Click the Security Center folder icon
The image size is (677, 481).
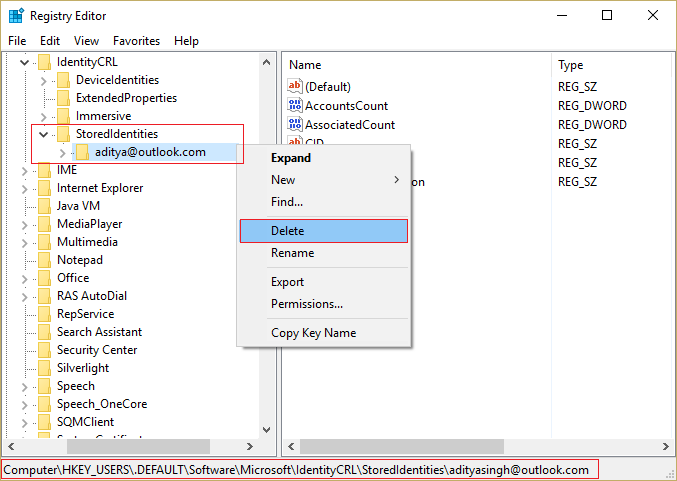tap(45, 350)
